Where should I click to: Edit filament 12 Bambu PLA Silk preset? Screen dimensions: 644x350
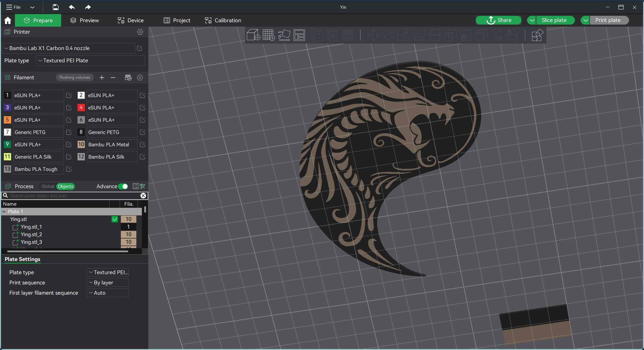(142, 157)
